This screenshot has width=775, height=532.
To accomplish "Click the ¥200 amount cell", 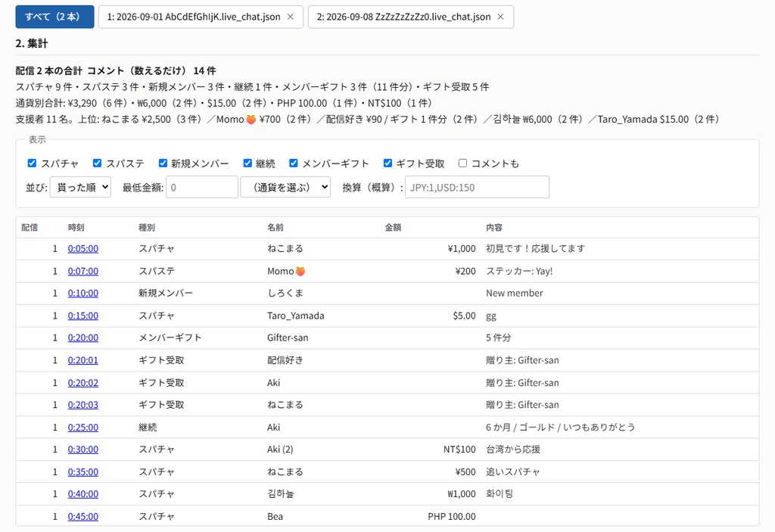I will coord(465,271).
